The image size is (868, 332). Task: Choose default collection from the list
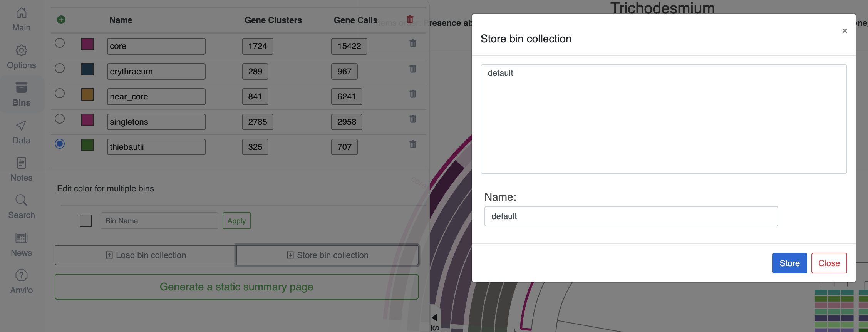click(x=500, y=73)
